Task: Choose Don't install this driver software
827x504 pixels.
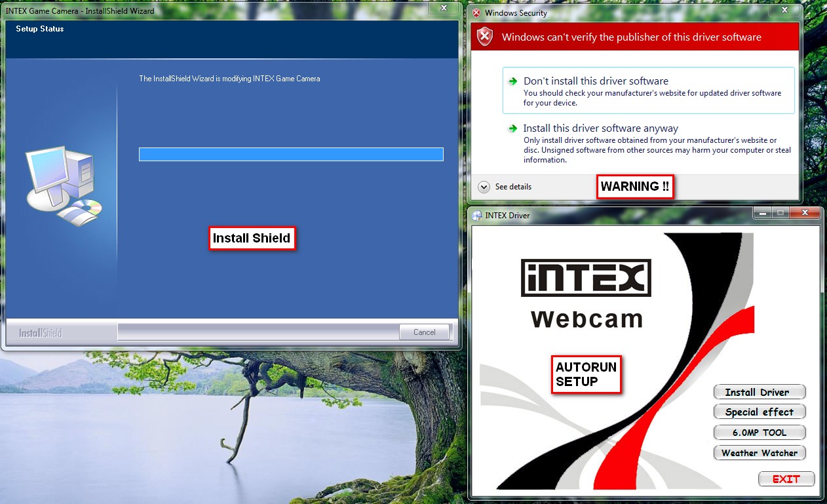Action: pyautogui.click(x=649, y=90)
